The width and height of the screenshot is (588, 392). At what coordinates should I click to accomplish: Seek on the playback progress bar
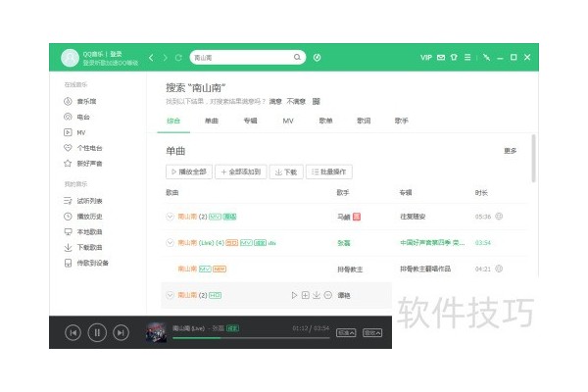click(251, 338)
